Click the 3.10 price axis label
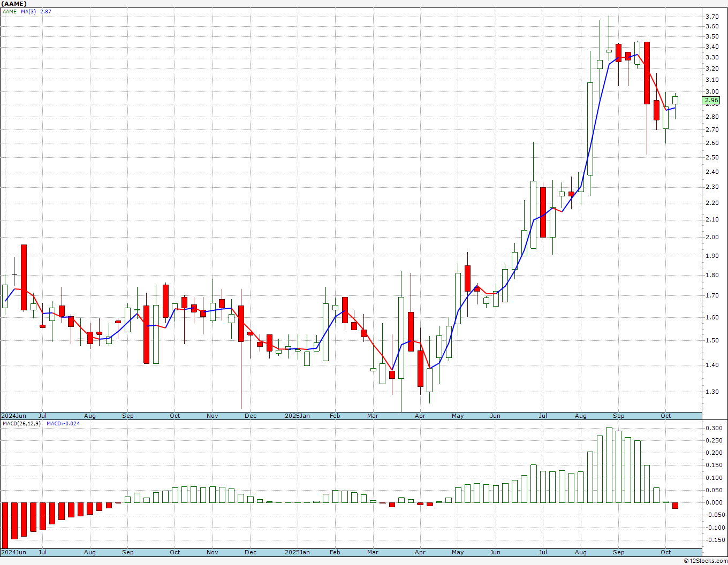The image size is (728, 565). (712, 80)
